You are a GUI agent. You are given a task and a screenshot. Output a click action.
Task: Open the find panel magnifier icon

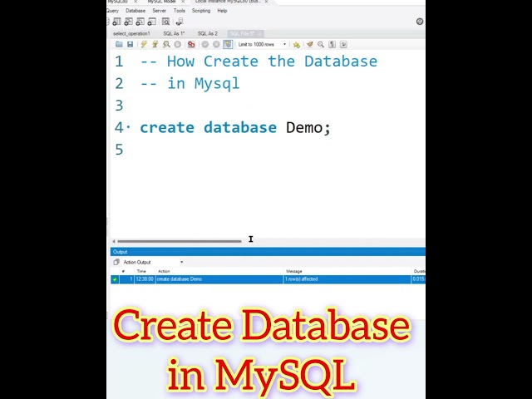pyautogui.click(x=321, y=44)
